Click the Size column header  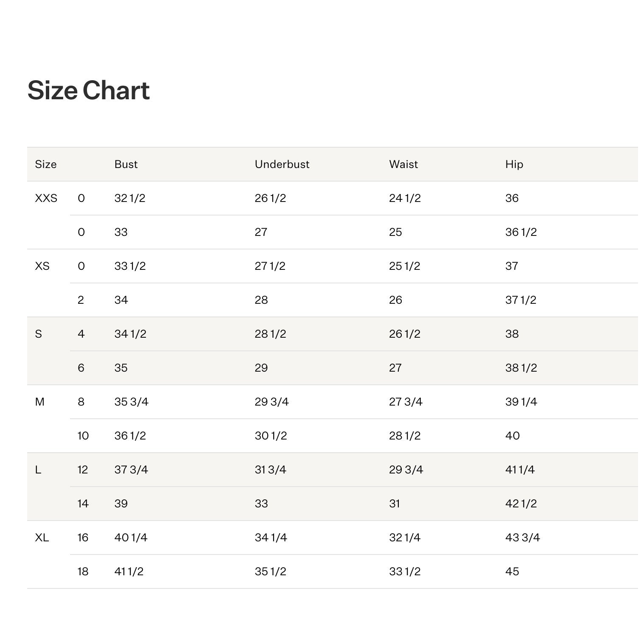coord(46,164)
